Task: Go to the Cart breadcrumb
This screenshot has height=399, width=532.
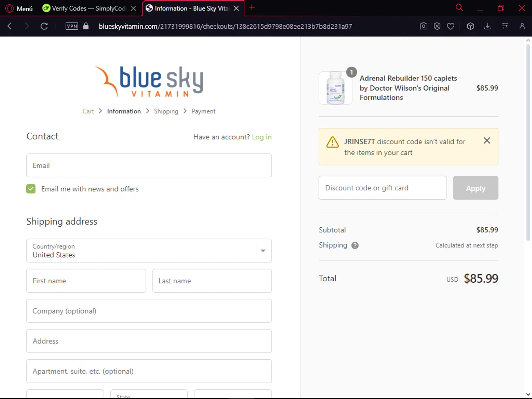Action: pos(88,111)
